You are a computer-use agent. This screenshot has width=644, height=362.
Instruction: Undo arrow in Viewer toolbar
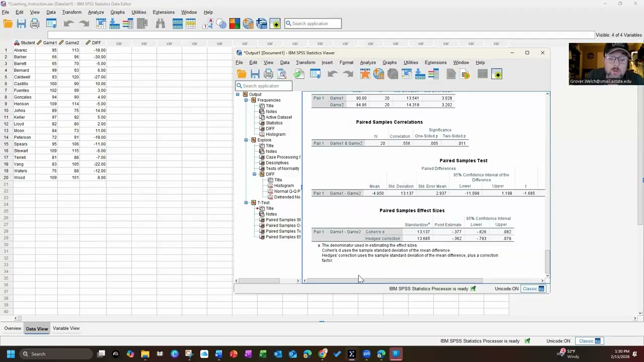(332, 74)
